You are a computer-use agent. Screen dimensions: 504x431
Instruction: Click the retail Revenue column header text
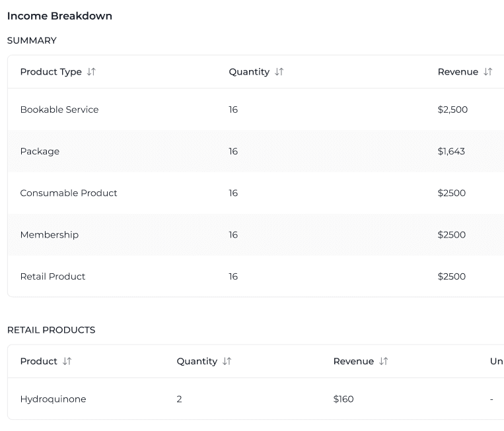click(353, 362)
